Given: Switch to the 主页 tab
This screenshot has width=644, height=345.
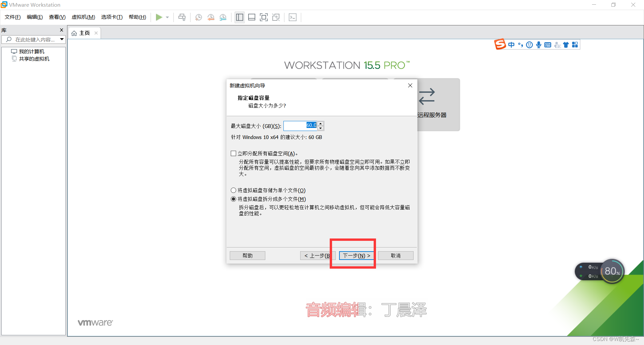Looking at the screenshot, I should 85,33.
